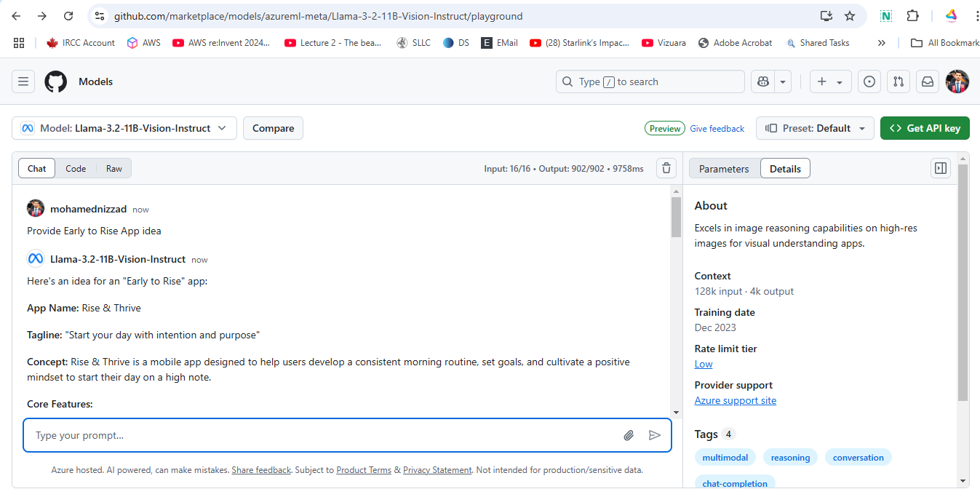Open the All Bookmarks folder

coord(945,43)
